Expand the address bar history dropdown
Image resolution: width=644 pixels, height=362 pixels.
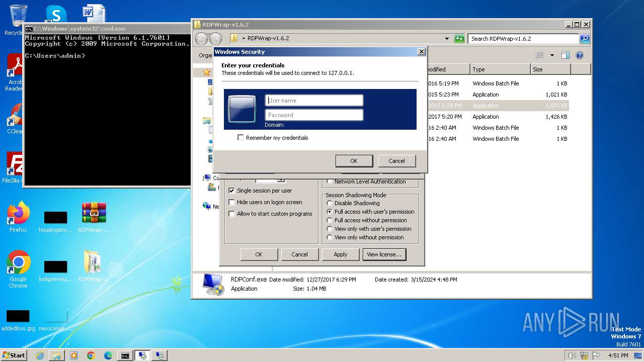pyautogui.click(x=447, y=39)
